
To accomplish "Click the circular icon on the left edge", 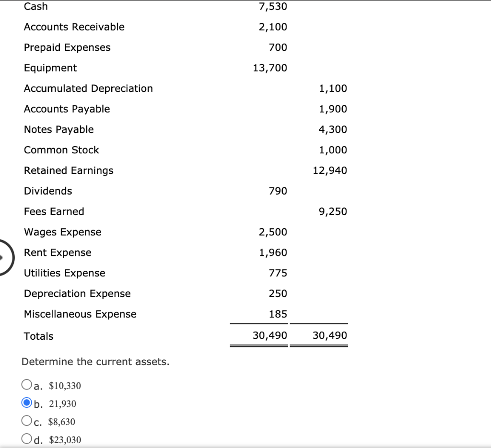I will pos(4,257).
